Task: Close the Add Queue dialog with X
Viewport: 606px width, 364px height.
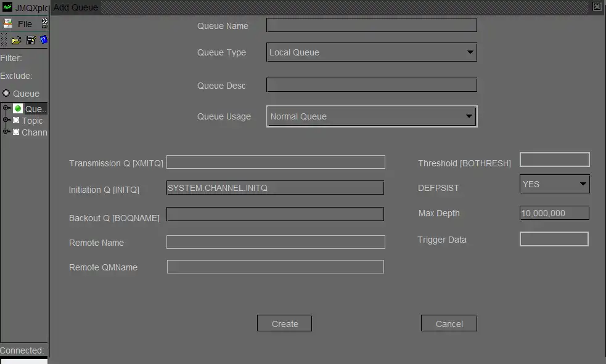Action: click(x=597, y=7)
